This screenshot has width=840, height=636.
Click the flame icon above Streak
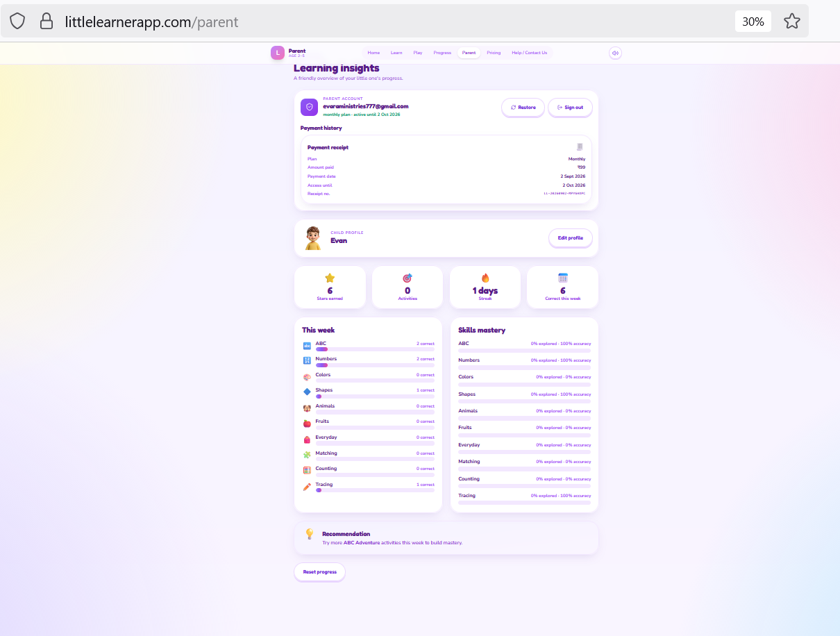tap(485, 278)
